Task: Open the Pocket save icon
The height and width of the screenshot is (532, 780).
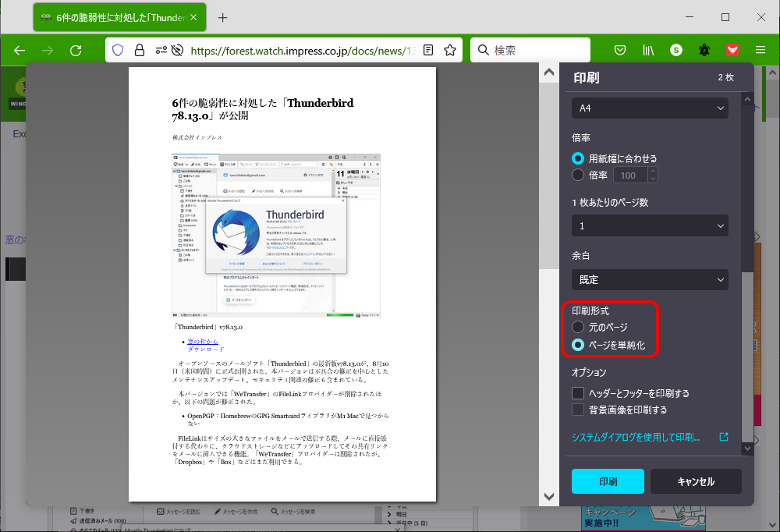Action: click(619, 49)
